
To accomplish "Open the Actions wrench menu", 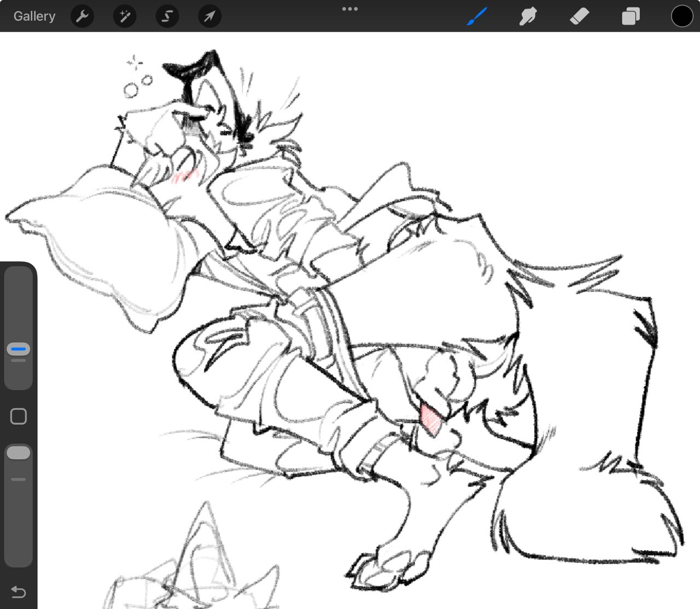I will point(82,16).
